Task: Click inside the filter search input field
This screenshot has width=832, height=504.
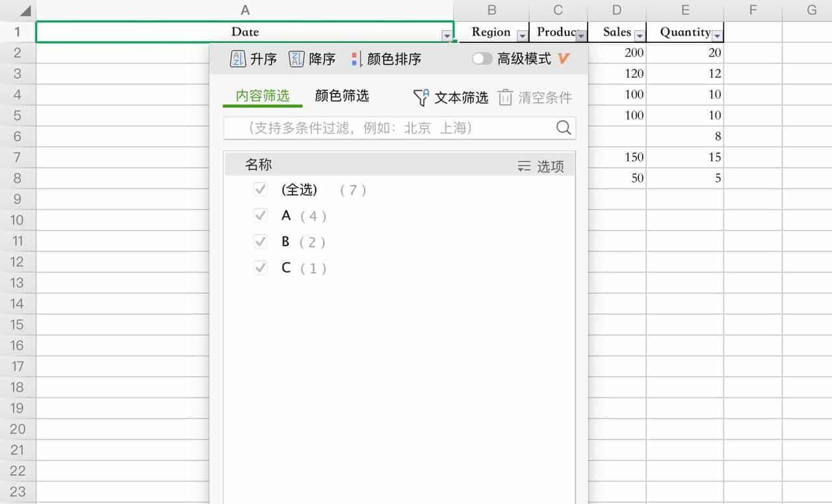Action: [390, 128]
